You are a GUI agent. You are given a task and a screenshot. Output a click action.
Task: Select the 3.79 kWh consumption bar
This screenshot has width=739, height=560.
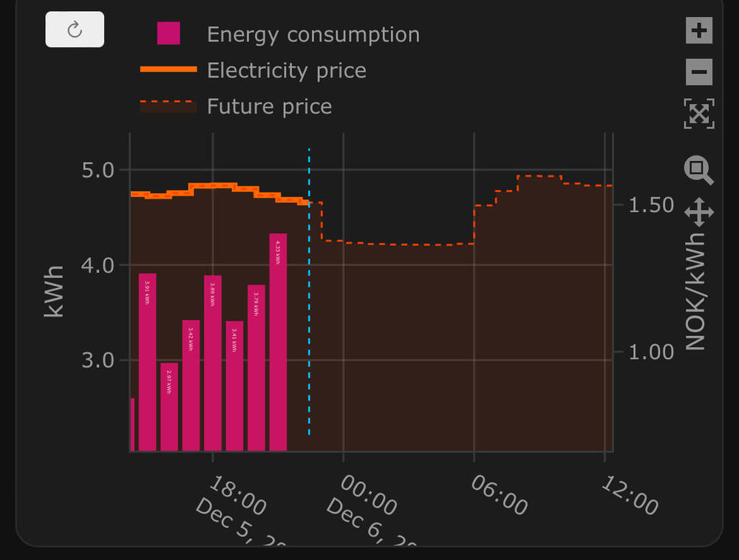256,367
